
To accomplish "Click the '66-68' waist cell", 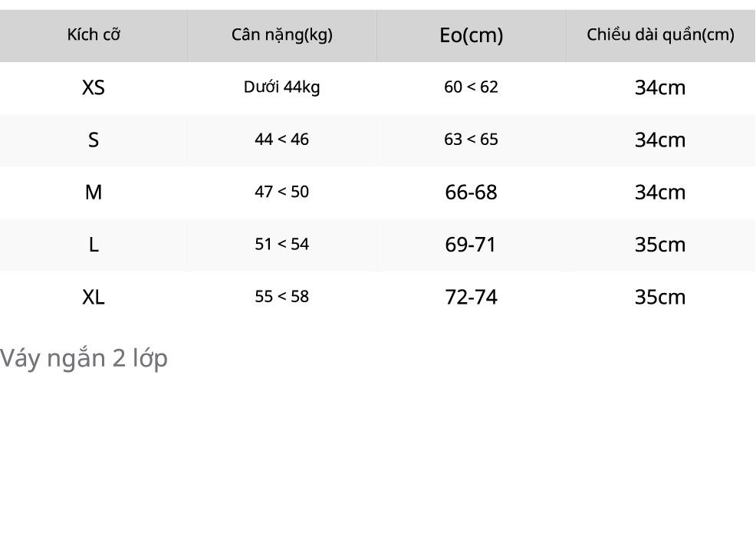I will (x=471, y=192).
